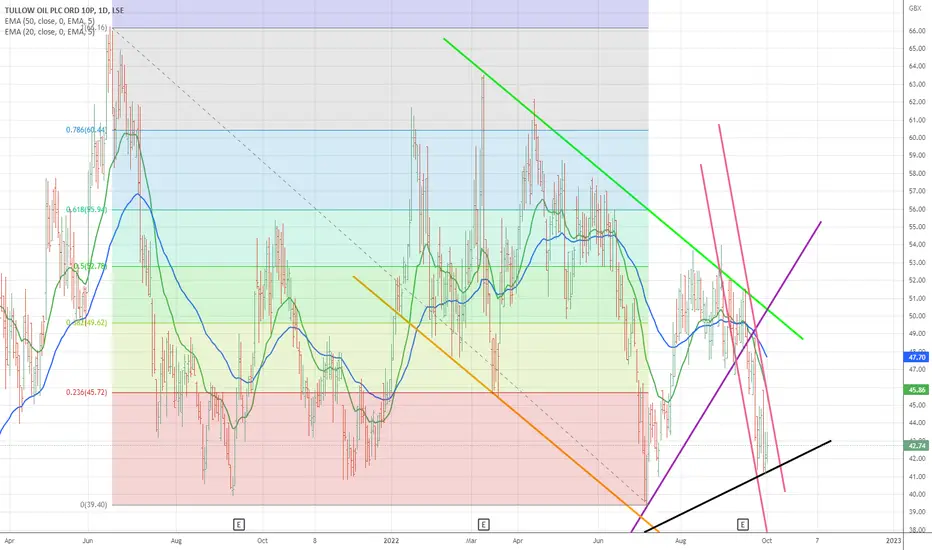Click the 66.00 price axis value

(917, 31)
